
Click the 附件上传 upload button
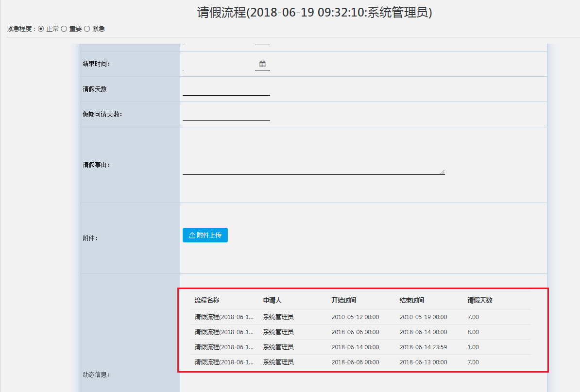click(x=205, y=235)
